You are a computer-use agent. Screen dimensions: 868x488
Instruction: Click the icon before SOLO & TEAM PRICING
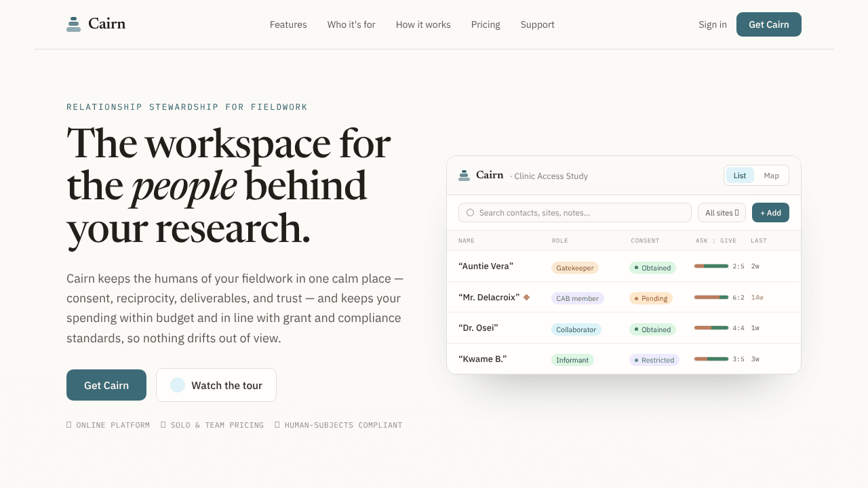pos(163,425)
